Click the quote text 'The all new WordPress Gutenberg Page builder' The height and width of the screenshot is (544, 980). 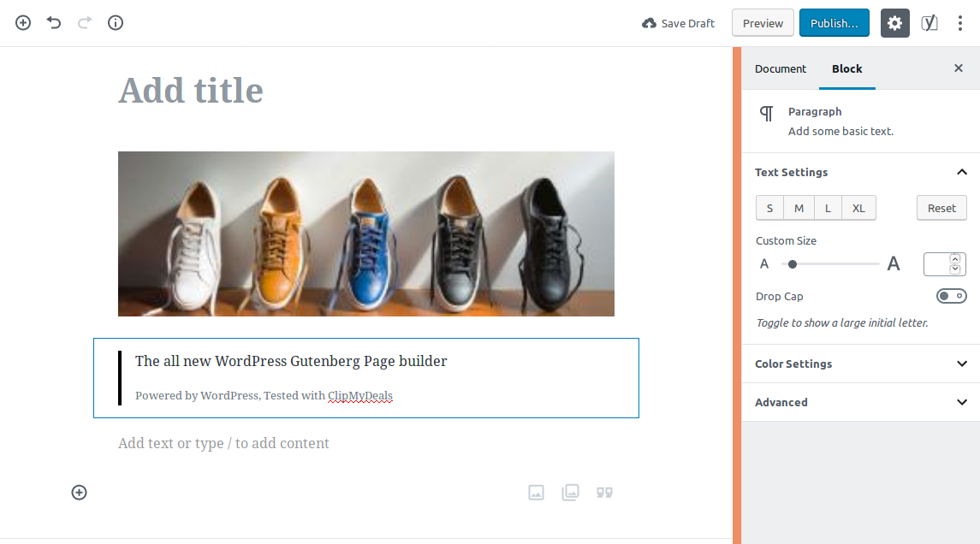pos(291,361)
